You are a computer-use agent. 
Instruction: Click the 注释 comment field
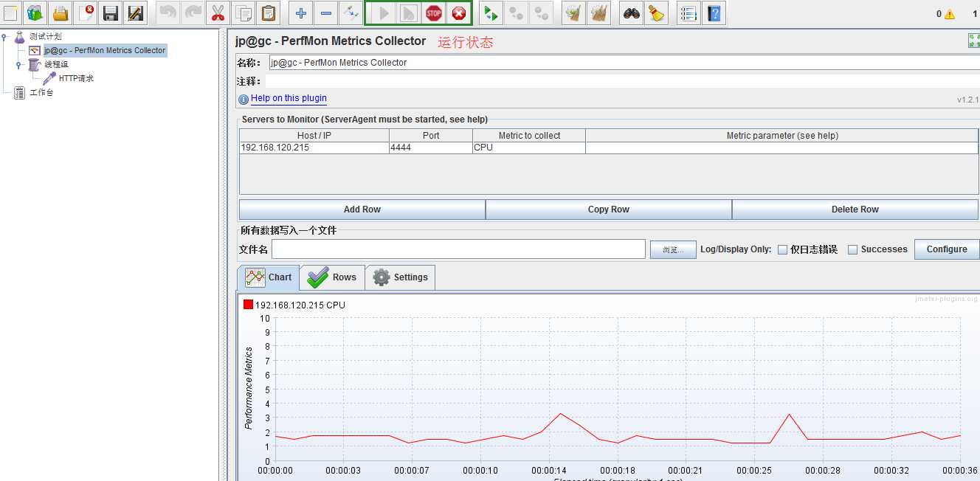tap(622, 81)
